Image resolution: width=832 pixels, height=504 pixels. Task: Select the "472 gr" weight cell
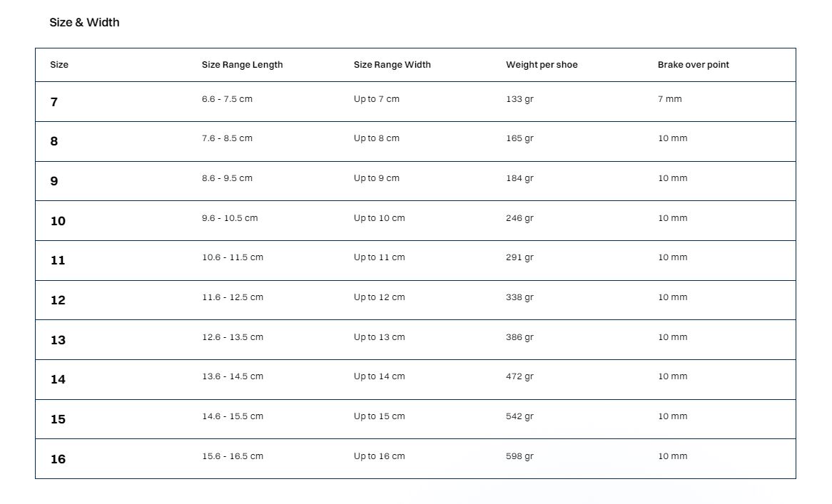point(519,376)
